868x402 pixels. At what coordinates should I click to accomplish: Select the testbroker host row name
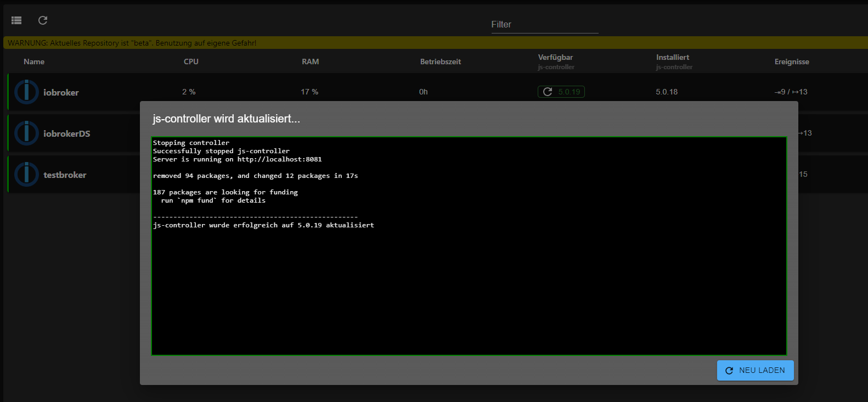(x=65, y=175)
